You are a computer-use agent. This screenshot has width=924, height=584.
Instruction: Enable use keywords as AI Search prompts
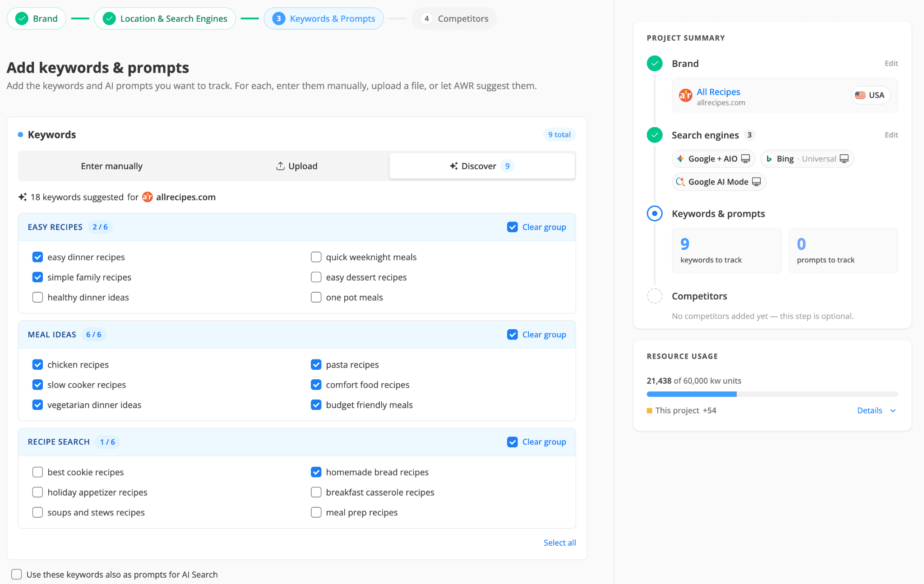[x=17, y=575]
